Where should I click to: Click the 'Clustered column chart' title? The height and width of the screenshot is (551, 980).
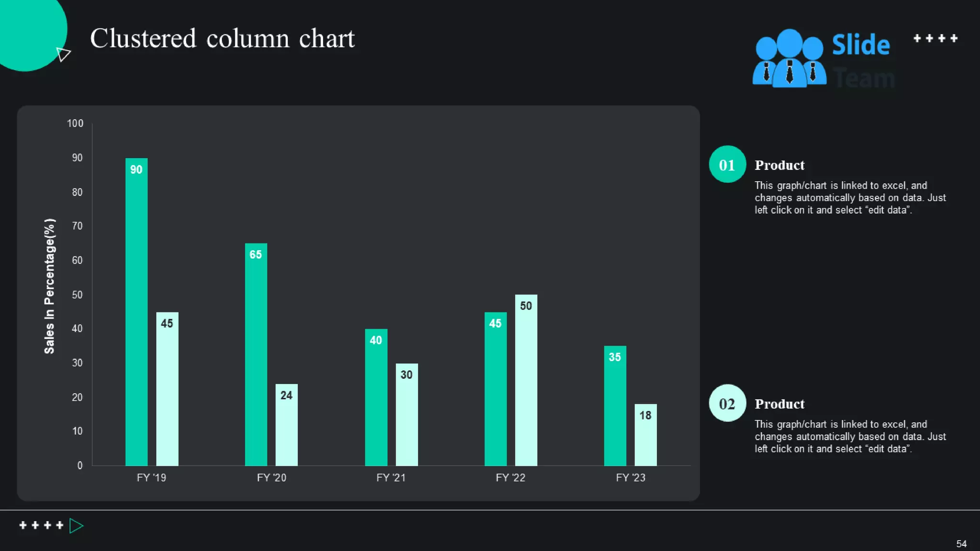tap(223, 38)
